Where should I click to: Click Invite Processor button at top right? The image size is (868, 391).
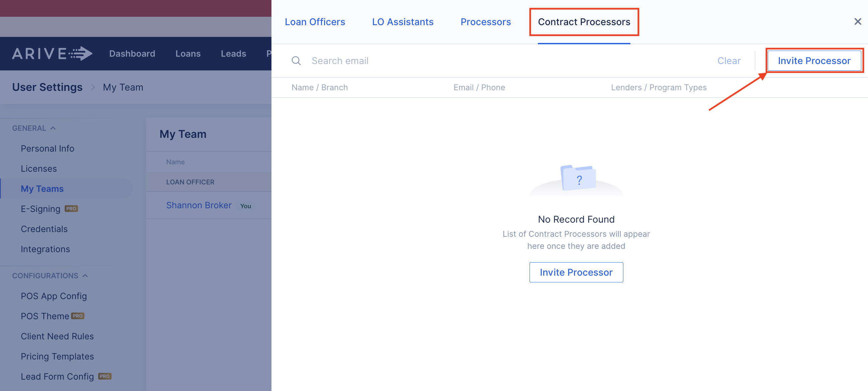(x=814, y=61)
